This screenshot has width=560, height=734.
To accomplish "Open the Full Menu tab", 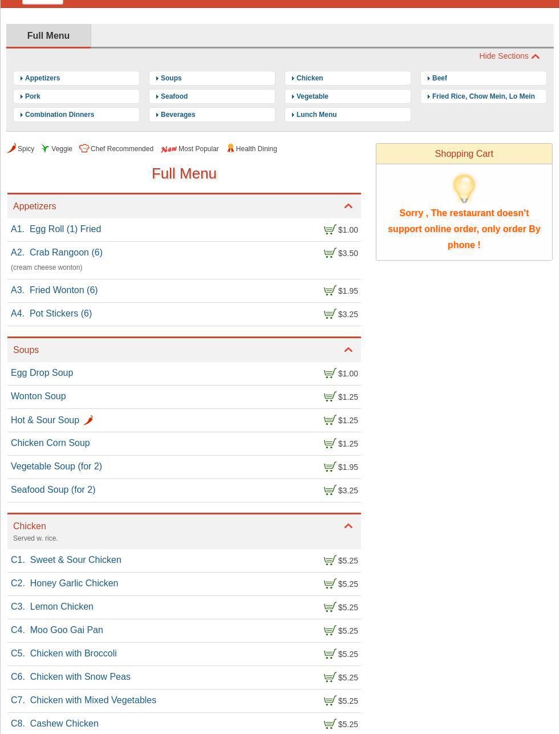I will click(x=48, y=36).
